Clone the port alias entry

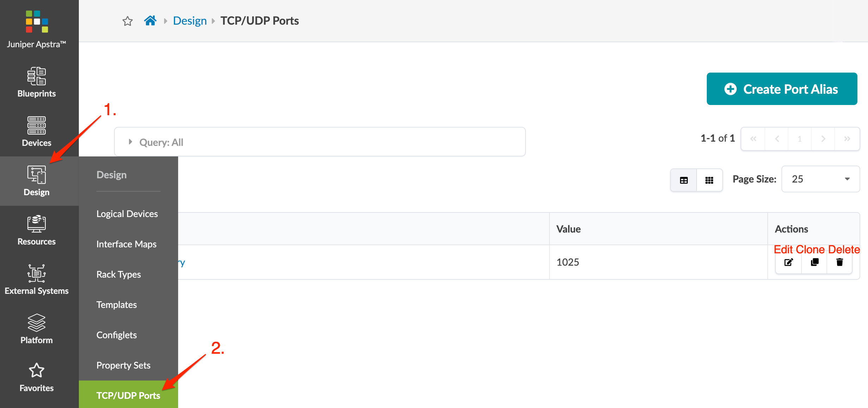point(814,262)
